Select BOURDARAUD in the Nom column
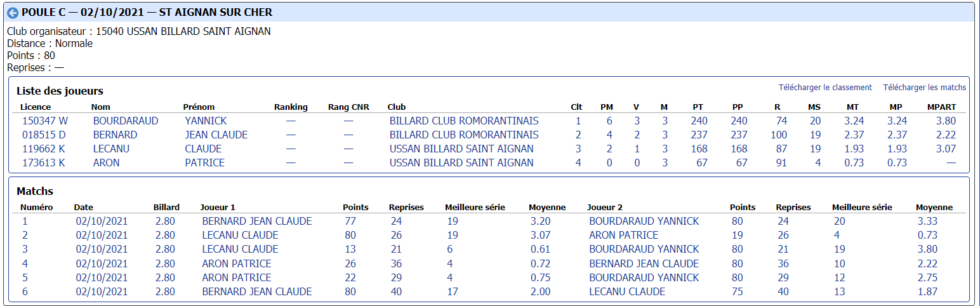 click(x=126, y=121)
